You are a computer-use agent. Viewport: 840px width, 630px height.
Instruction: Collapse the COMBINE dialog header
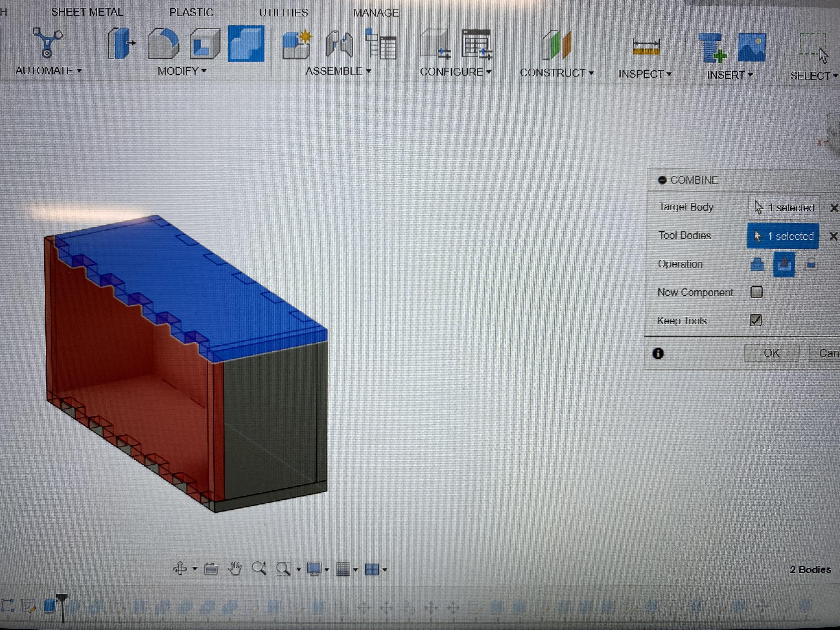(662, 180)
